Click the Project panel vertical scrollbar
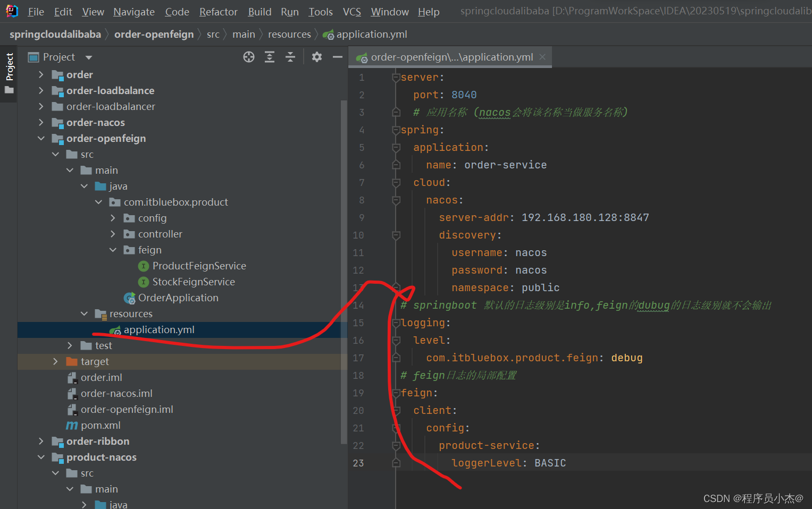Image resolution: width=812 pixels, height=509 pixels. click(344, 271)
